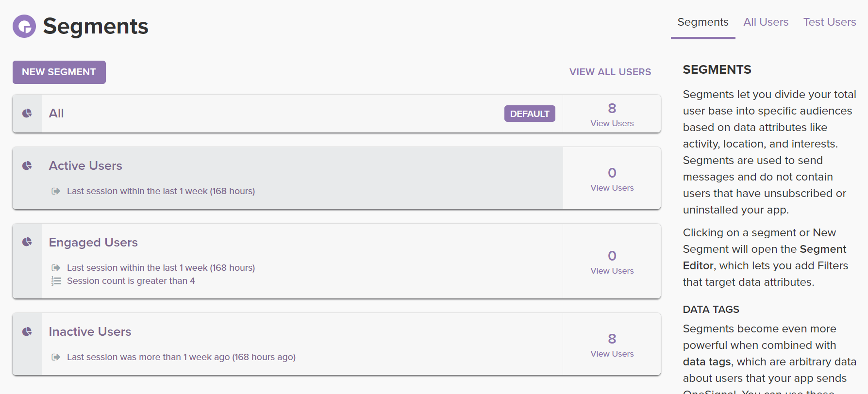Open the Test Users tab
Screen dimensions: 868x394
click(x=829, y=22)
